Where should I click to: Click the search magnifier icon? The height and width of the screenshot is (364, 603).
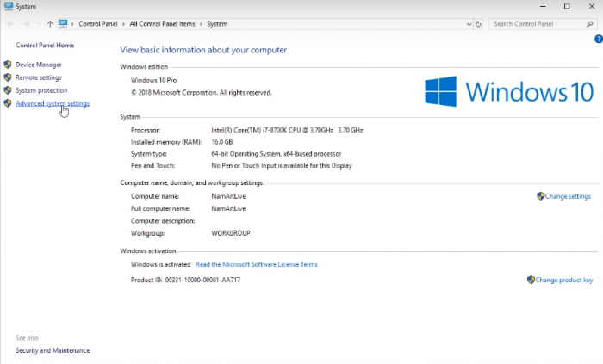[590, 24]
